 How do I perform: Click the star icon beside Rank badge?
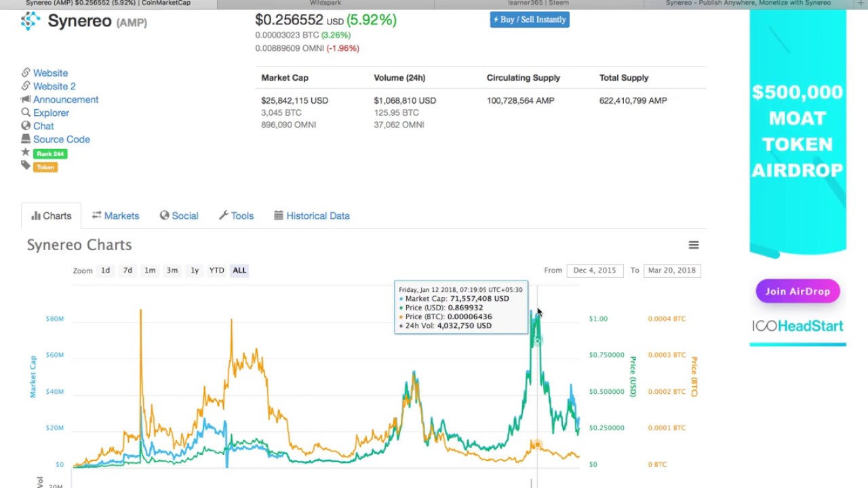(26, 152)
